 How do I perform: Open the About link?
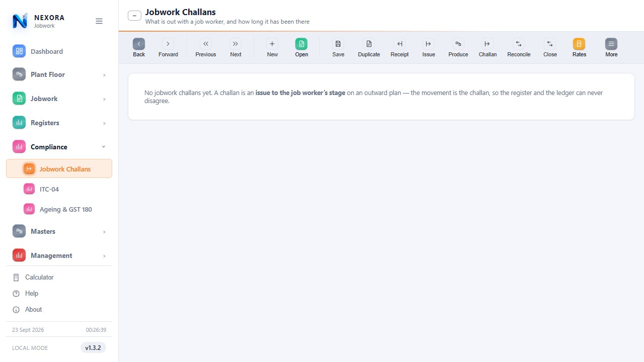pyautogui.click(x=59, y=310)
